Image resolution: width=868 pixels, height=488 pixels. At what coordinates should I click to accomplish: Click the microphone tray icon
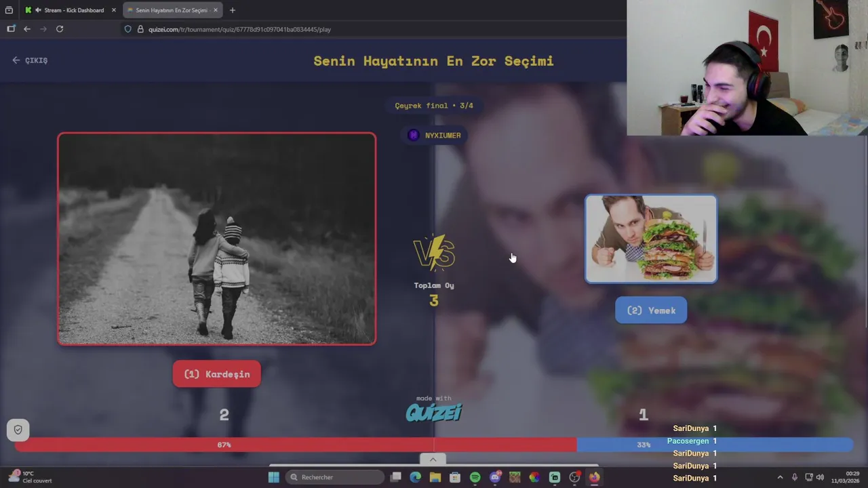(795, 477)
